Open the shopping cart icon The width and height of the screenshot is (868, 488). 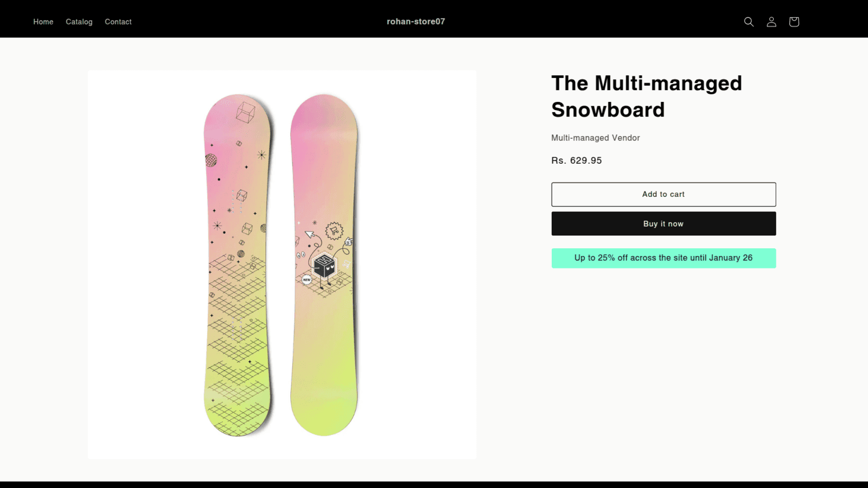[794, 22]
